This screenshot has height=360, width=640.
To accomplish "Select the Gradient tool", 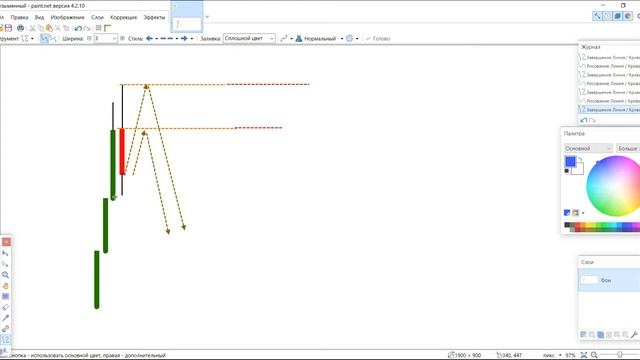I will pos(5,296).
